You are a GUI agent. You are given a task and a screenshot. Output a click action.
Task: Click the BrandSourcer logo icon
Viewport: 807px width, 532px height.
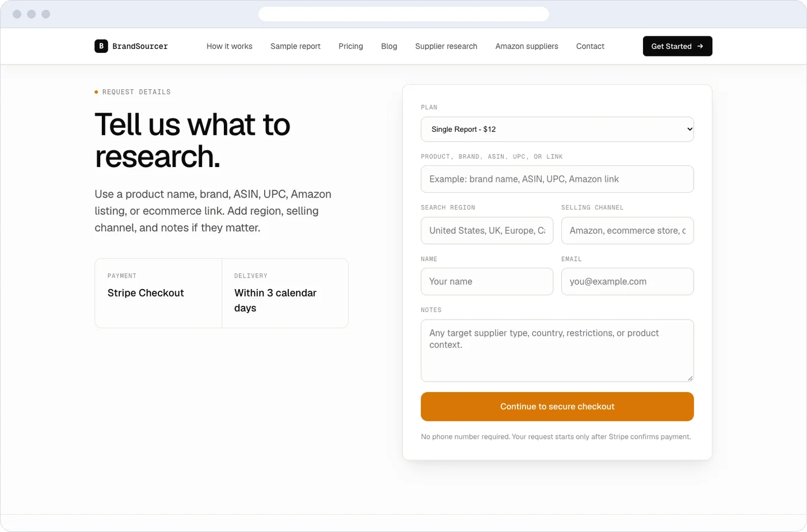101,46
